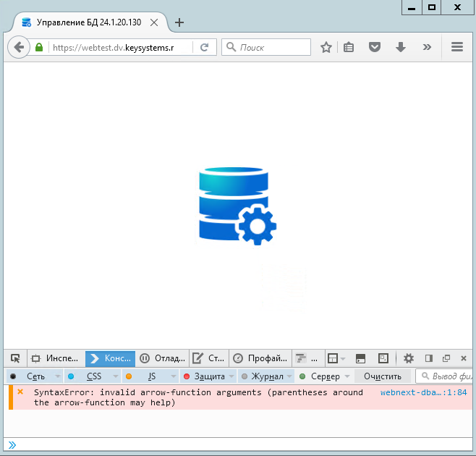Reload the page with the refresh icon
The image size is (476, 456).
point(205,47)
